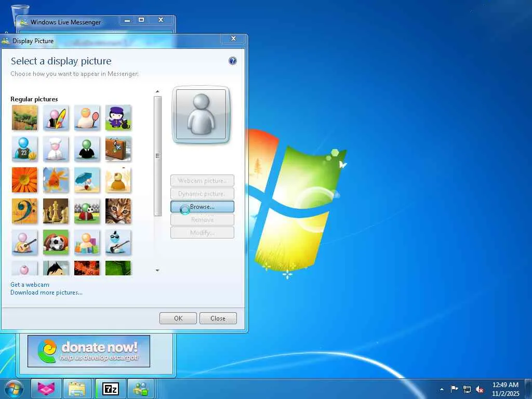Viewport: 532px width, 399px height.
Task: Open the Windows Start menu
Action: [14, 389]
